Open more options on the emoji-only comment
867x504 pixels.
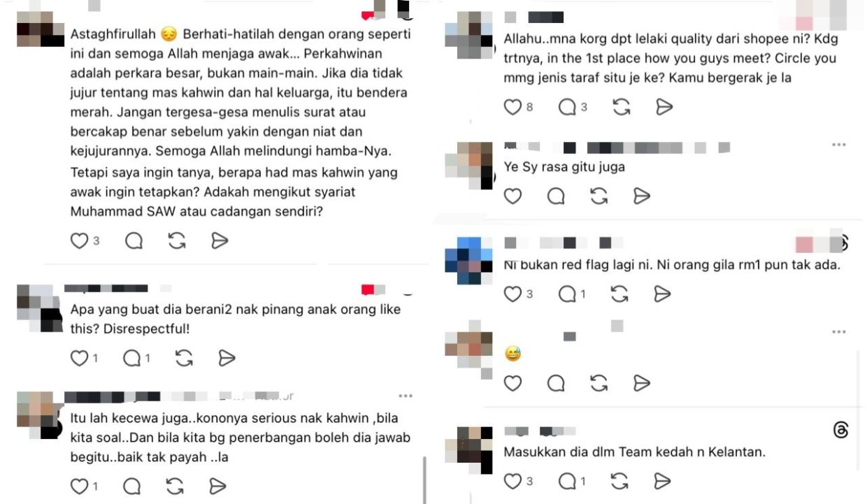[x=839, y=332]
